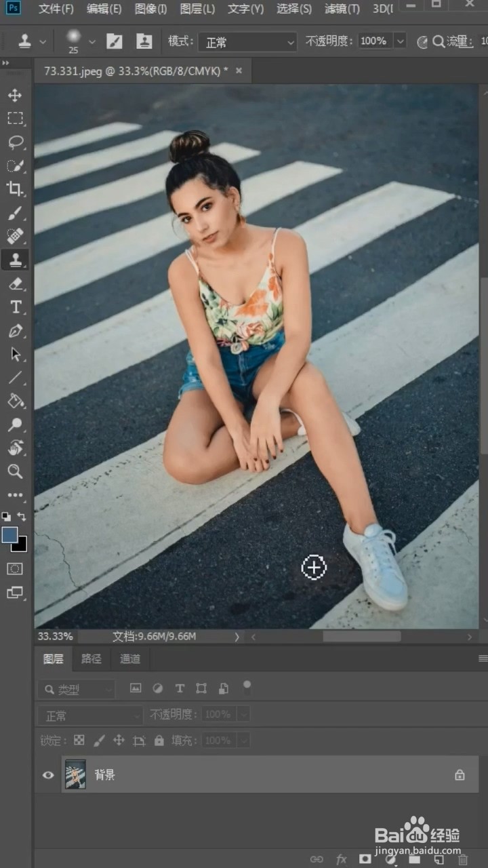
Task: Open the 滤镜(T) menu
Action: 342,9
